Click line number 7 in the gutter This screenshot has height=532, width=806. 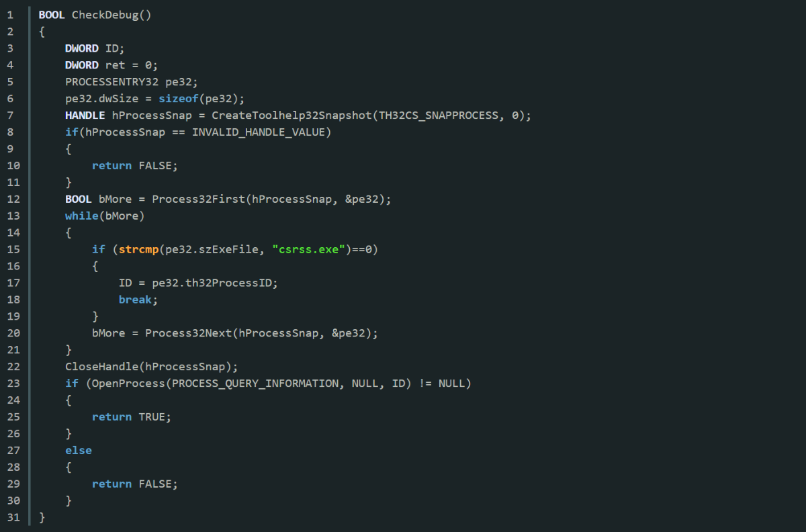[x=10, y=116]
